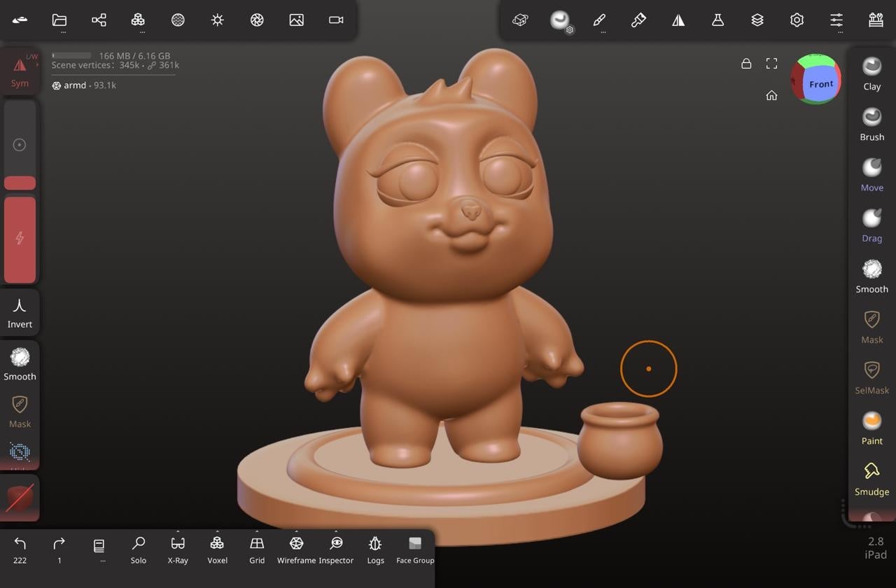Open the Camera settings menu
896x588 pixels.
[x=336, y=20]
